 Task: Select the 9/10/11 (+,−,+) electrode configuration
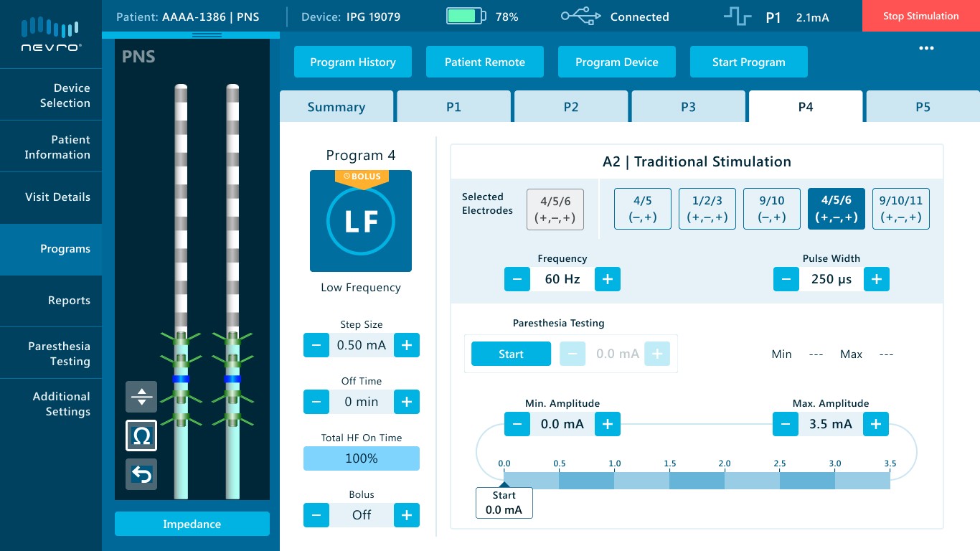coord(900,209)
